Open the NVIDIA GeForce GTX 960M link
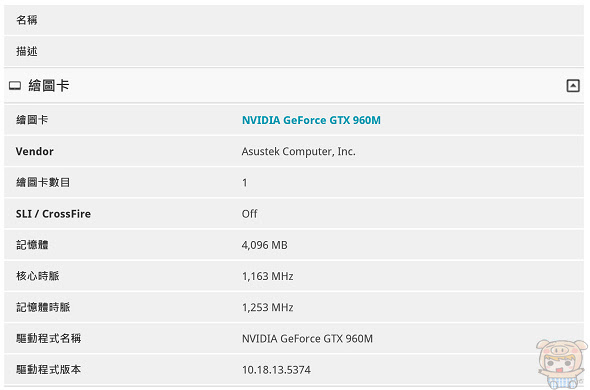 311,120
